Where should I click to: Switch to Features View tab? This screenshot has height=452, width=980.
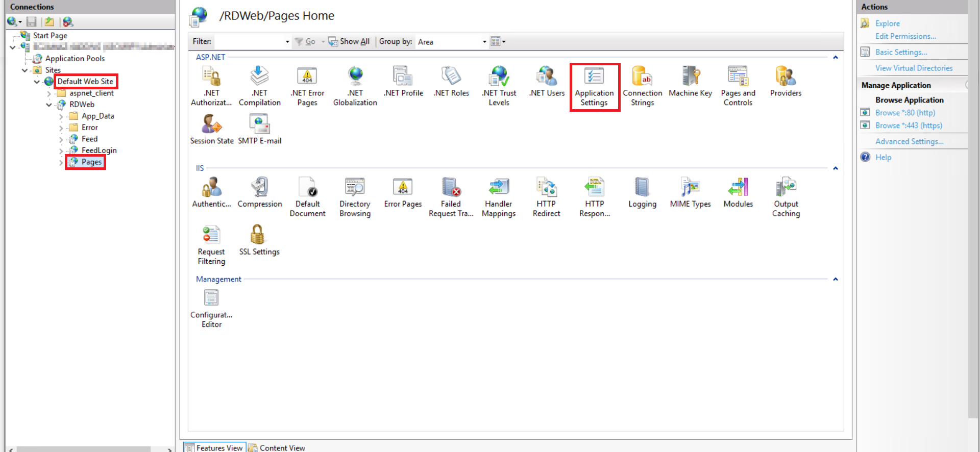point(214,447)
